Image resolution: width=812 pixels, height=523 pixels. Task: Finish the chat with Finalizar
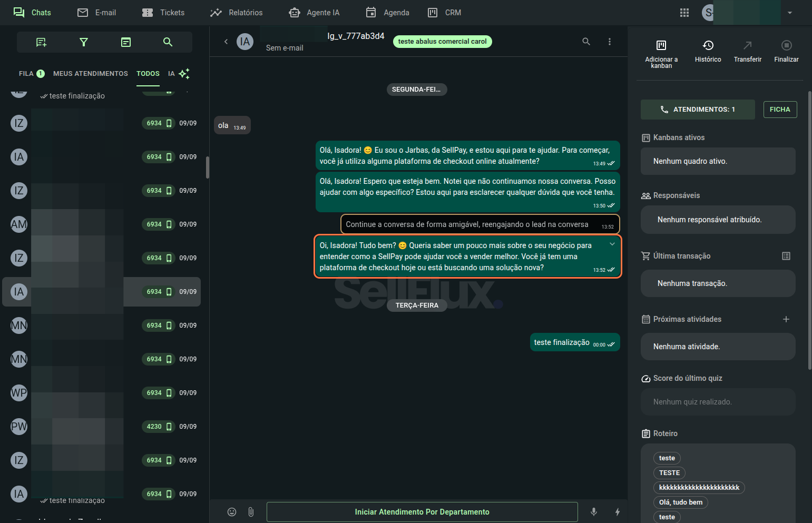click(787, 51)
